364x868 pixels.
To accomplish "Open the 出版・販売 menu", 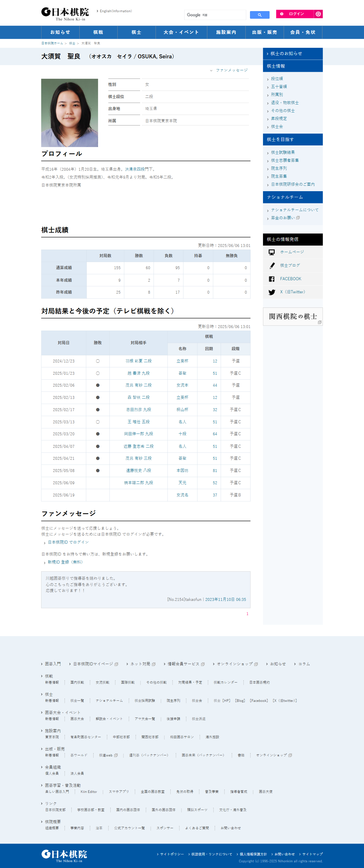I will pos(265,32).
